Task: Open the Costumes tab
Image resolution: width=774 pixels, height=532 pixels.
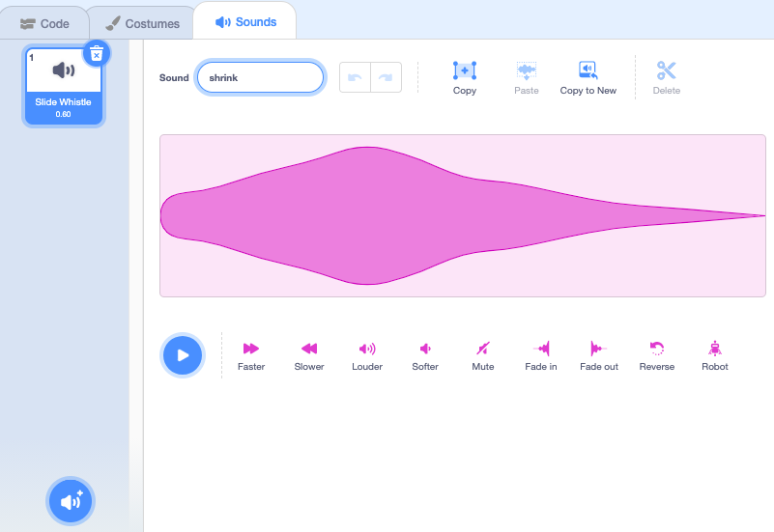Action: pyautogui.click(x=142, y=23)
